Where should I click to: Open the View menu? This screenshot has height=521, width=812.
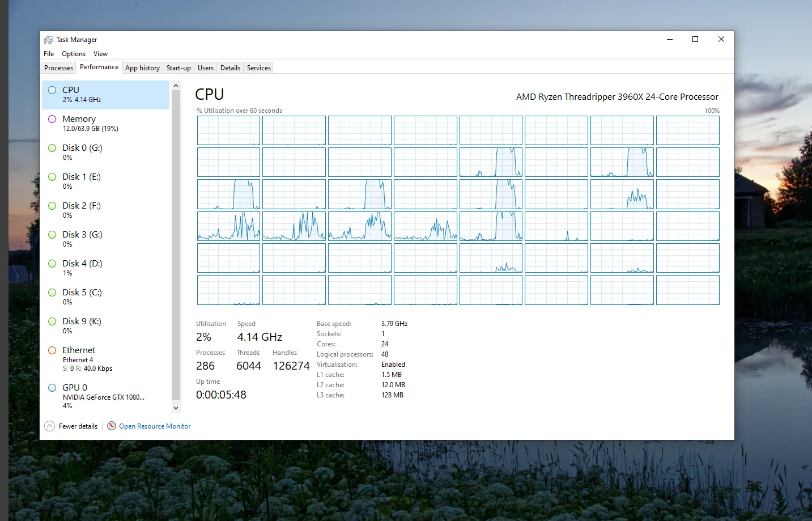point(100,54)
